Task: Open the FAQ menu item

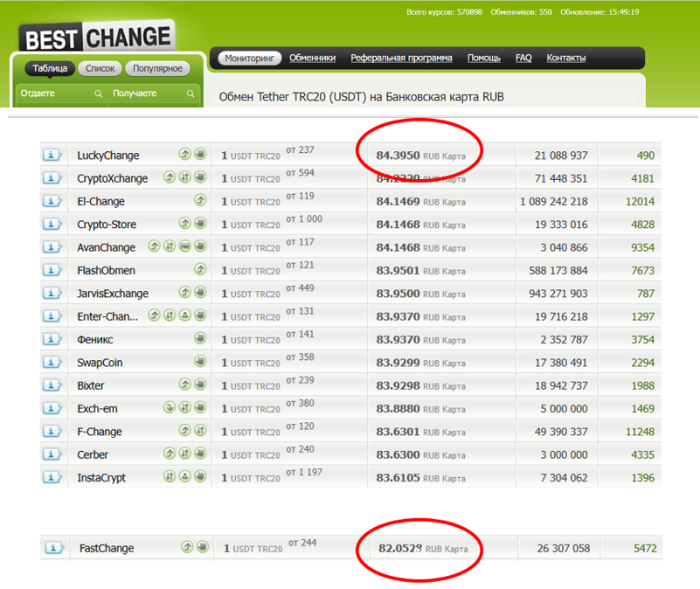Action: coord(523,58)
